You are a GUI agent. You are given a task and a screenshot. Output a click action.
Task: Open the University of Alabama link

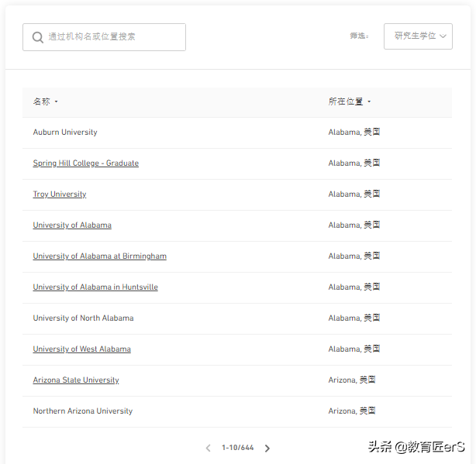[72, 225]
